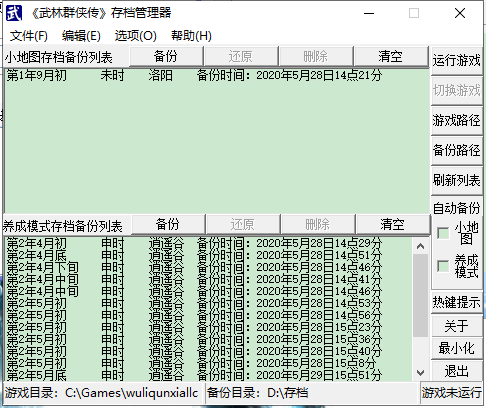The image size is (486, 408).
Task: Click the 运行游戏 button
Action: (457, 61)
